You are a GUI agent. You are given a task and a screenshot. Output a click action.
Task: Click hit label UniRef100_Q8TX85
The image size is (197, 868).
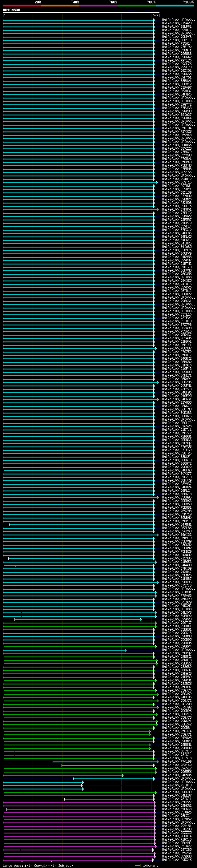tap(177, 850)
